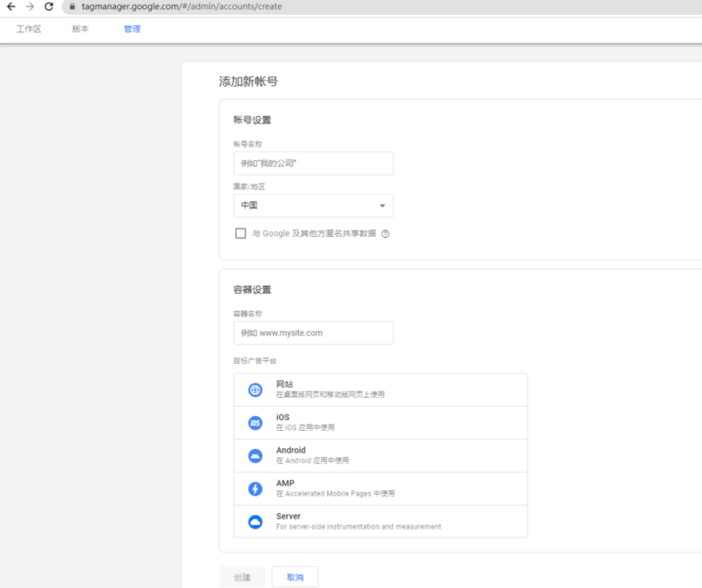Open the 国家/地区 dropdown showing 中国
The width and height of the screenshot is (702, 588).
click(314, 206)
